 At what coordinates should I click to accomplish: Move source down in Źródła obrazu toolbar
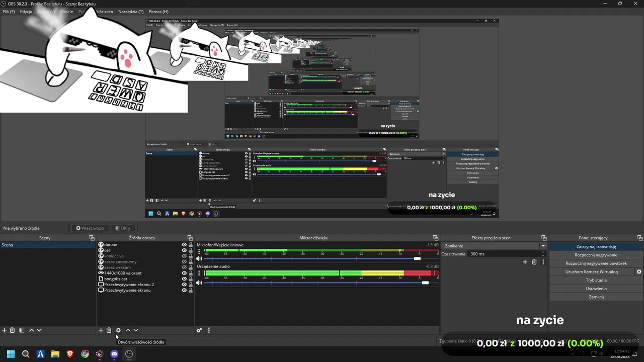(136, 330)
